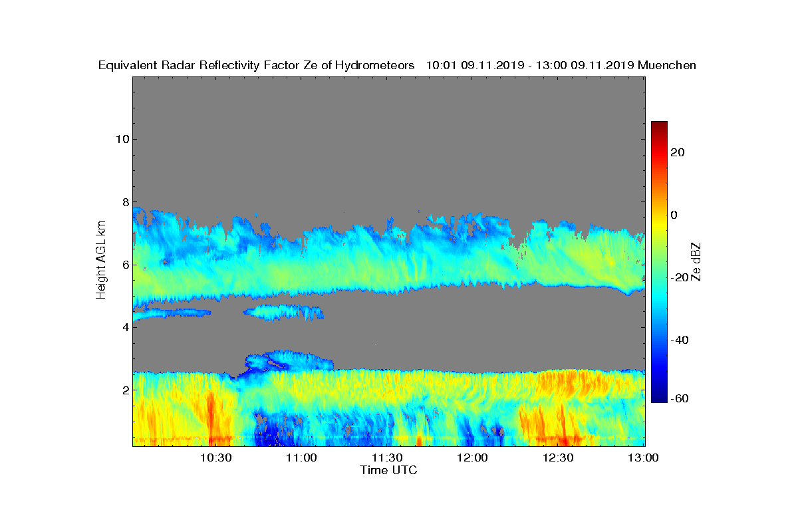
Task: Click the colorbar label '0'
Action: pos(675,215)
